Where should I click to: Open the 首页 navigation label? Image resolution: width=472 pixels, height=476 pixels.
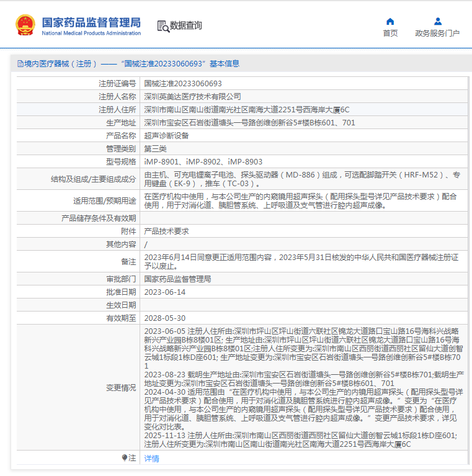coord(390,34)
